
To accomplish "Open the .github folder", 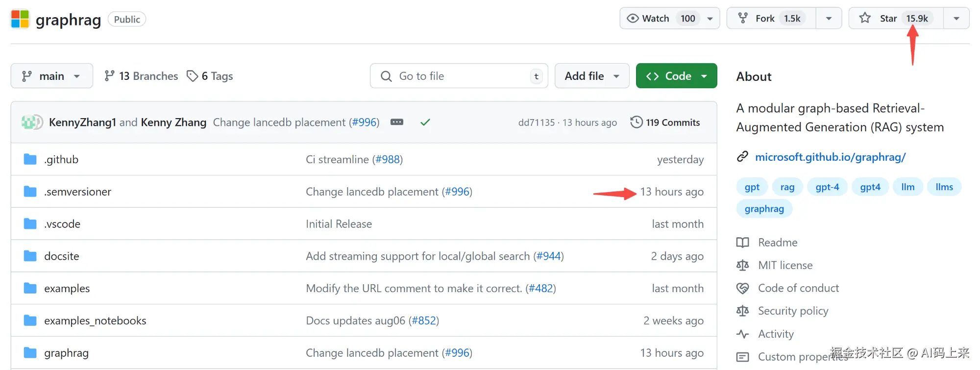I will tap(61, 159).
